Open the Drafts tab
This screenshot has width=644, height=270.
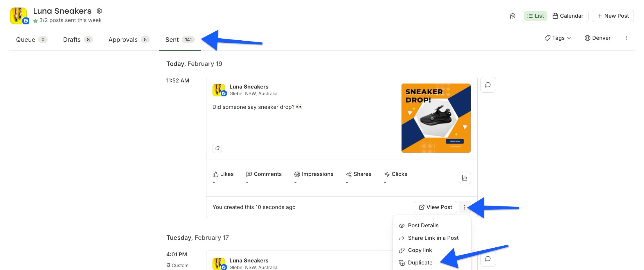point(78,39)
